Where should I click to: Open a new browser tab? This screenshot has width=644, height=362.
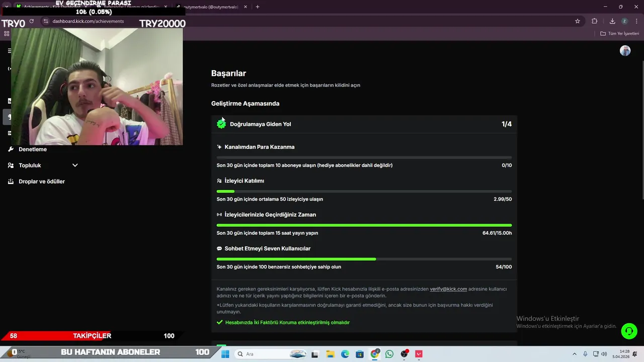(x=258, y=7)
